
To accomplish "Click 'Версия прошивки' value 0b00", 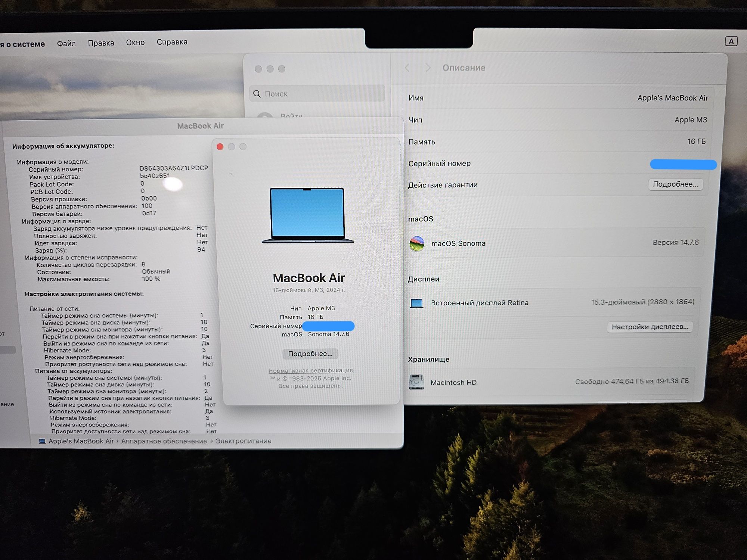I will [x=149, y=198].
